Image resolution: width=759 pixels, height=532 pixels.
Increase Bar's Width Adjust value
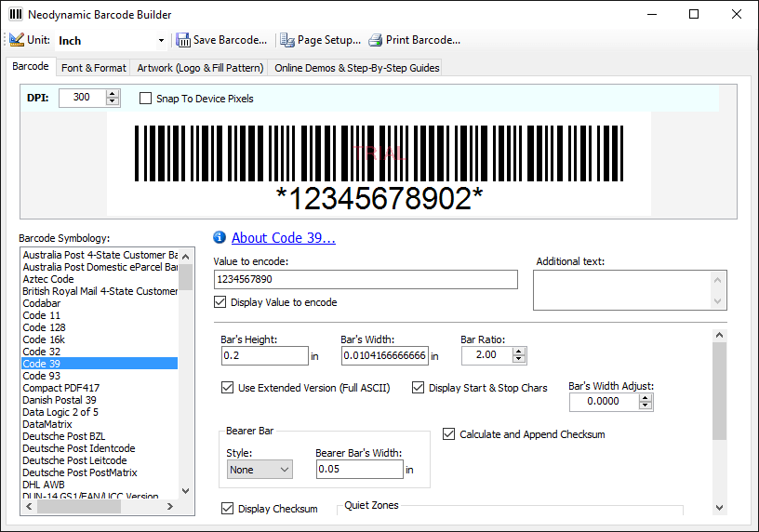point(646,398)
